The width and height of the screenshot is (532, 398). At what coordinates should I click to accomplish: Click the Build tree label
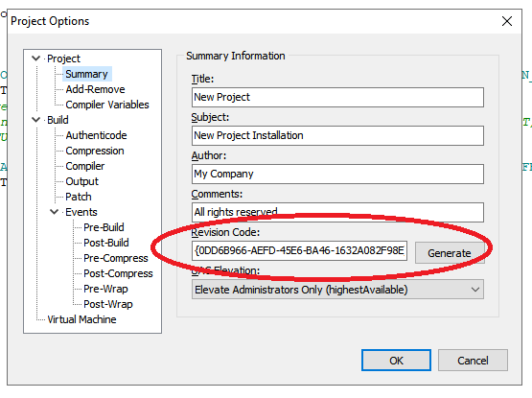(x=58, y=120)
